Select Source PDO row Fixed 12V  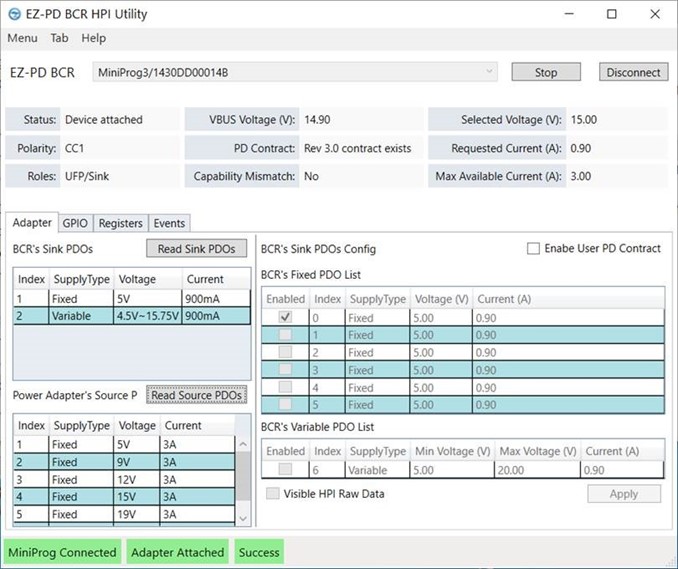point(125,479)
